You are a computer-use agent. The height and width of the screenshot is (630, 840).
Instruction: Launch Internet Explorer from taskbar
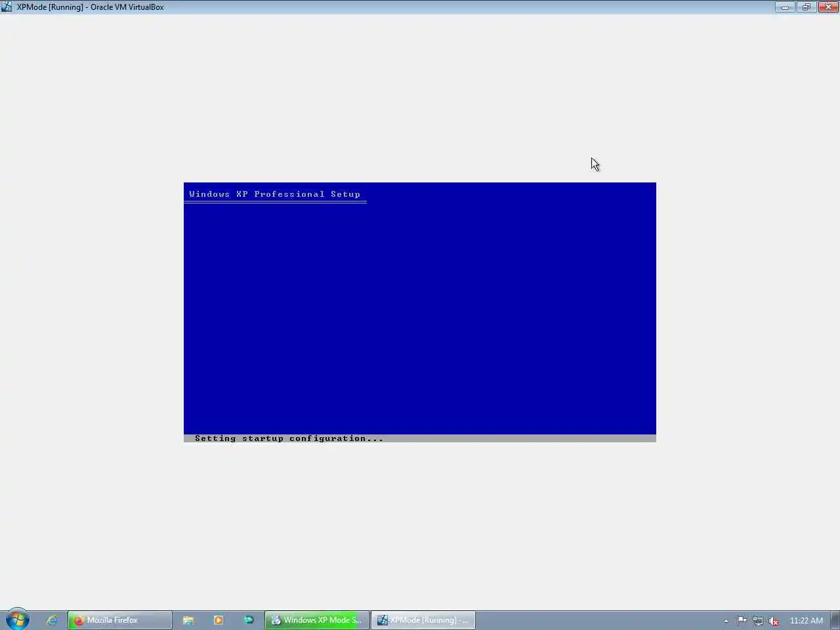coord(52,620)
